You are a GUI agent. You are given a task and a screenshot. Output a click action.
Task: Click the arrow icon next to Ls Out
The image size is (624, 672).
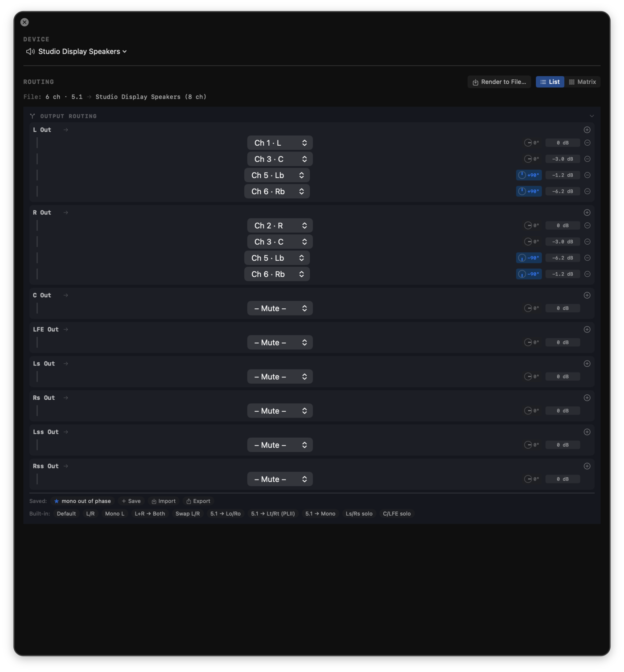click(x=66, y=364)
